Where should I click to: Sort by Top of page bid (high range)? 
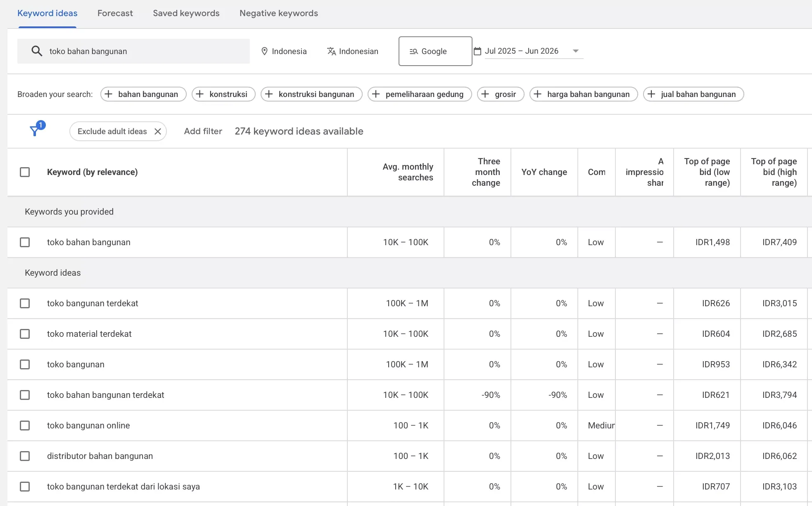click(774, 172)
